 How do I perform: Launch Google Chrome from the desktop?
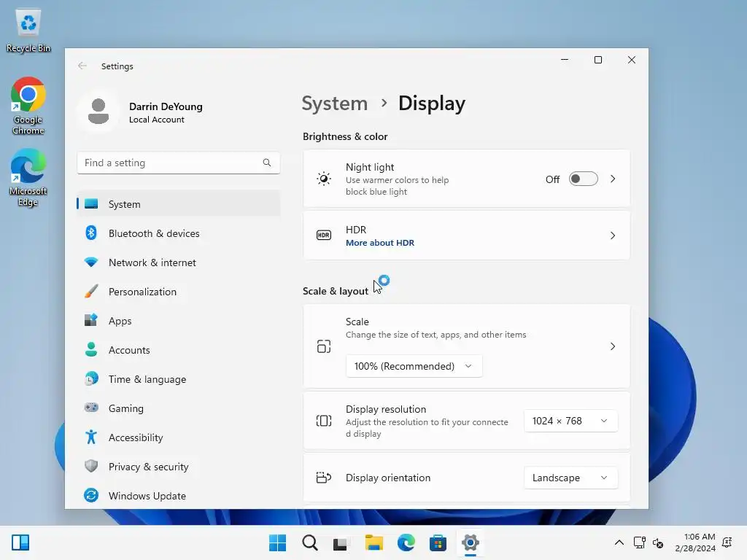coord(28,106)
